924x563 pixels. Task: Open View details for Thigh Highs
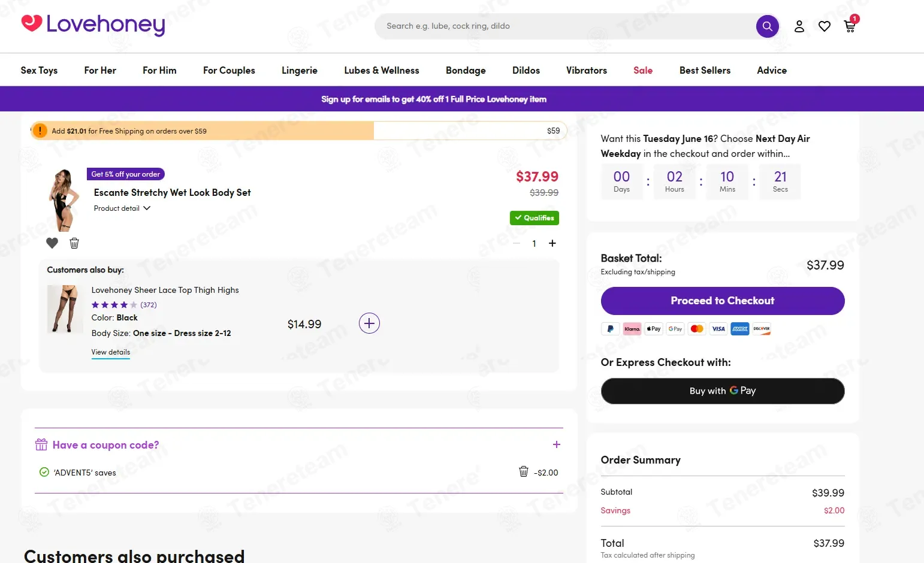111,352
